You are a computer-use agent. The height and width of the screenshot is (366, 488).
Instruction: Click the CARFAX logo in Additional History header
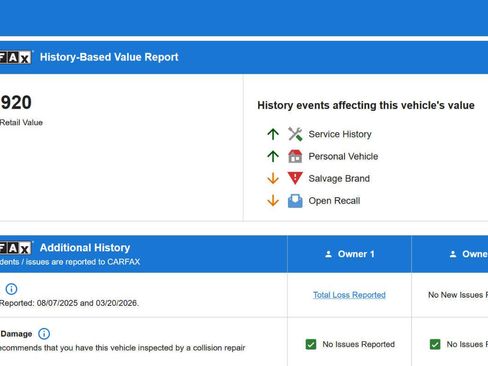[x=16, y=248]
